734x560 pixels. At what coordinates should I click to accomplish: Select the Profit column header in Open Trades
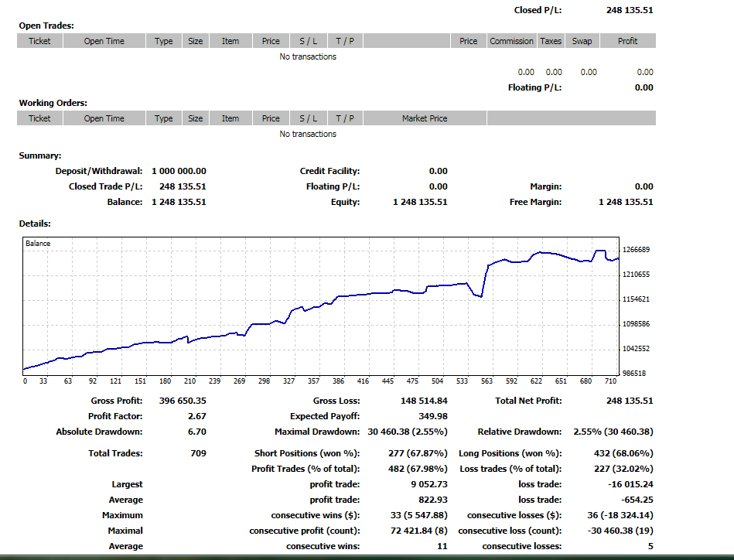[x=627, y=41]
